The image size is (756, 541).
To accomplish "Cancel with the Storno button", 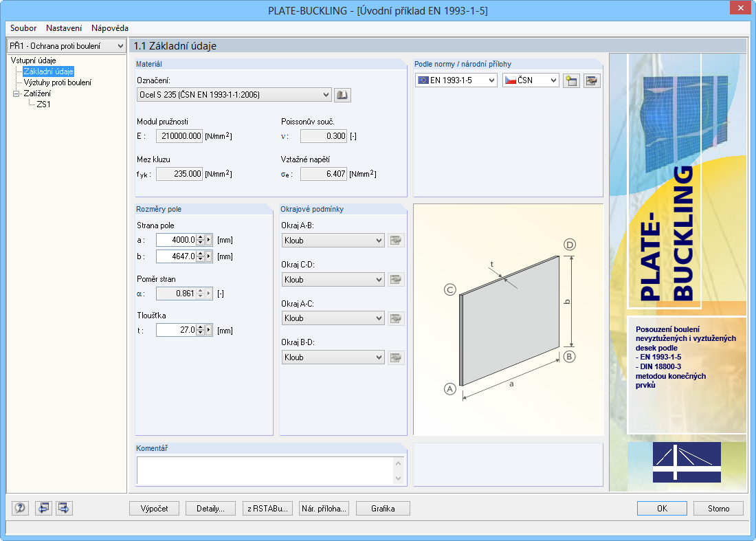I will coord(718,508).
